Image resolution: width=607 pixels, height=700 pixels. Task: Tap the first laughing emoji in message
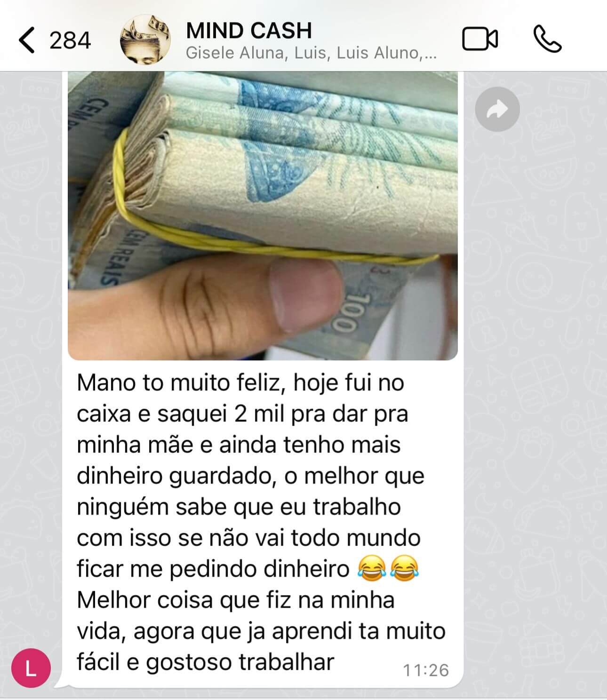coord(372,569)
